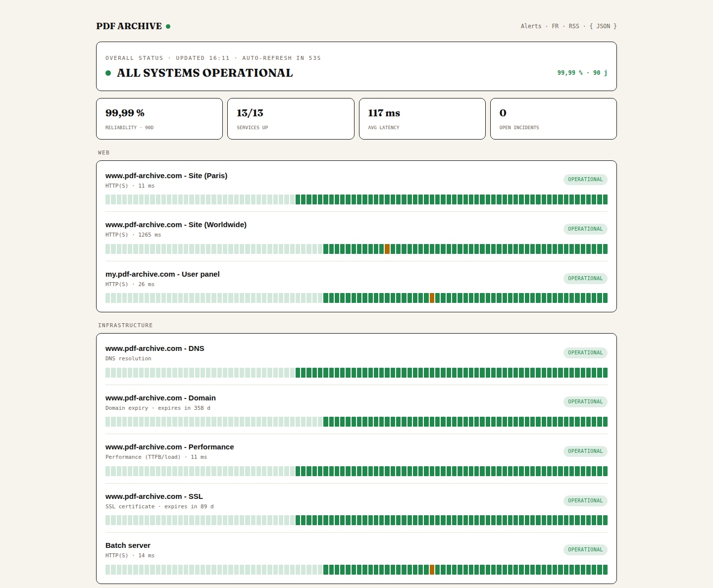Open www.pdf-archive.com - DNS service
The image size is (713, 588).
point(155,348)
